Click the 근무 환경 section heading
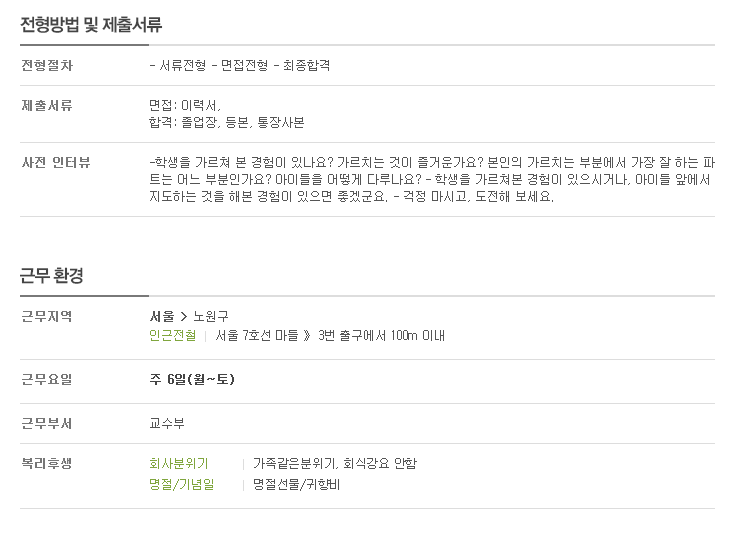This screenshot has height=535, width=743. click(x=52, y=275)
